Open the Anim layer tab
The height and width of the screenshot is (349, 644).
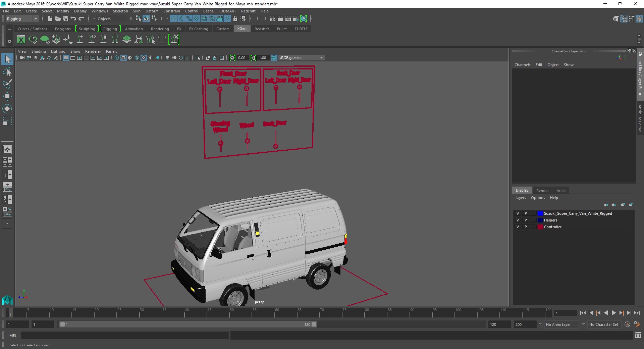[x=561, y=191]
